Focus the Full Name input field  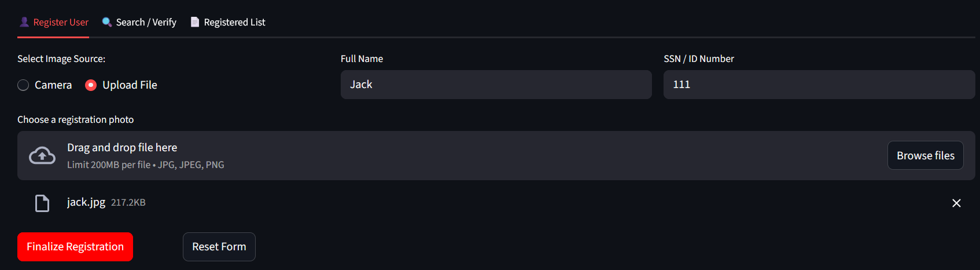(496, 85)
